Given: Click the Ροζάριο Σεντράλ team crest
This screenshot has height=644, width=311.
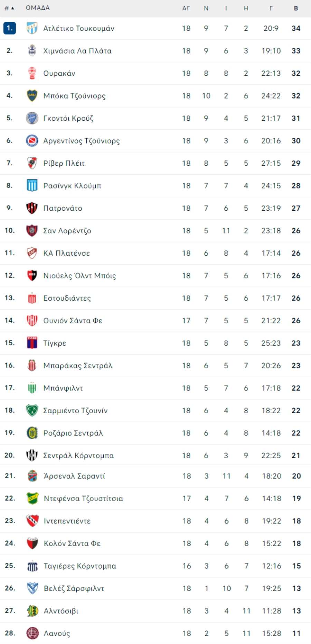Looking at the screenshot, I should 32,433.
